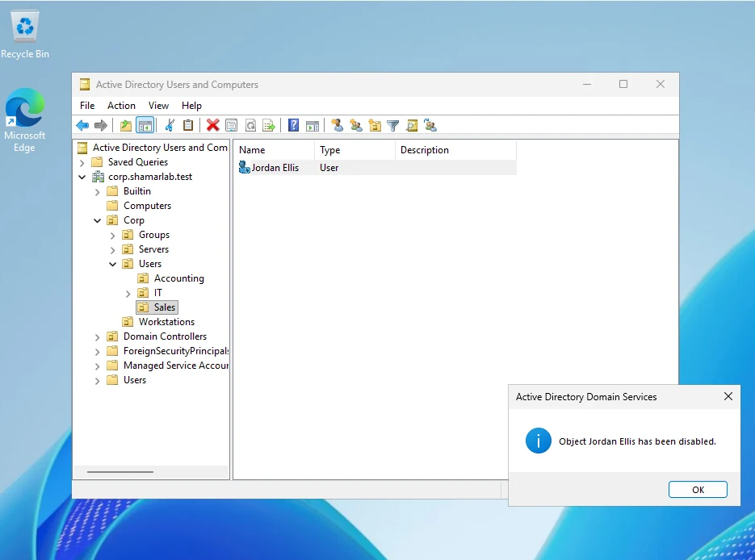Open the Action menu
This screenshot has height=560, width=755.
(121, 106)
